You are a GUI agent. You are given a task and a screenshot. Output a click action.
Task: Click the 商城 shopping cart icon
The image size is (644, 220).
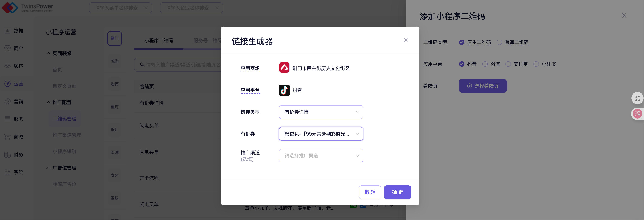8,137
